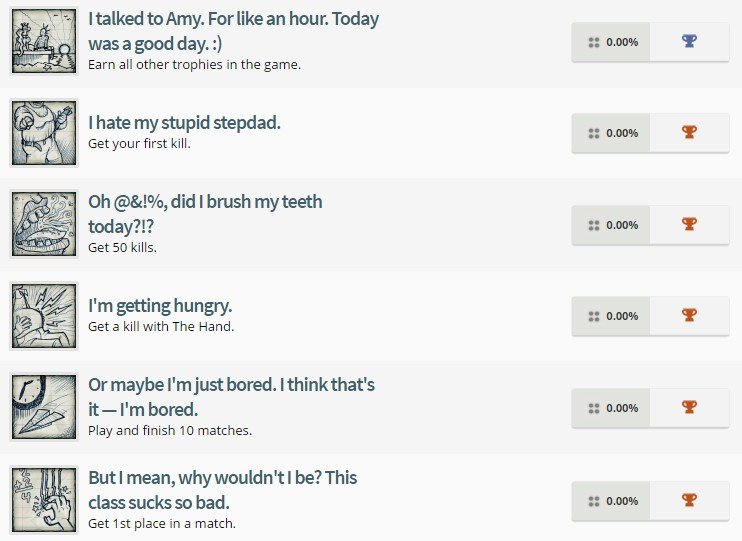Click the platinum trophy icon for Amy trophy

tap(689, 42)
